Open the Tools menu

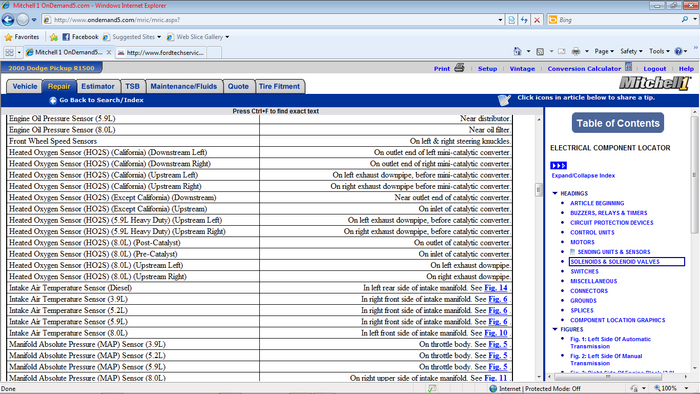click(659, 51)
